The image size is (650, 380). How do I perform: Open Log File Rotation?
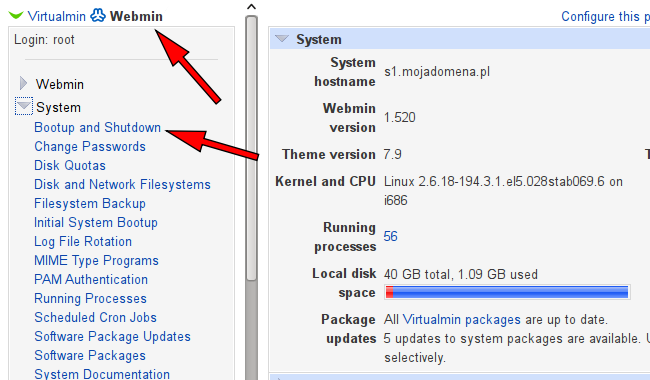pos(83,242)
